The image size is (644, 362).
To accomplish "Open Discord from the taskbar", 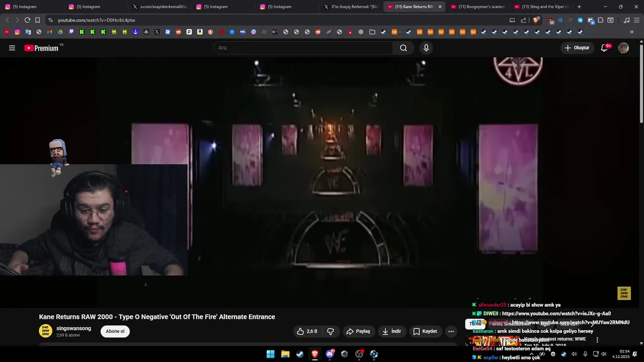I will pyautogui.click(x=330, y=354).
